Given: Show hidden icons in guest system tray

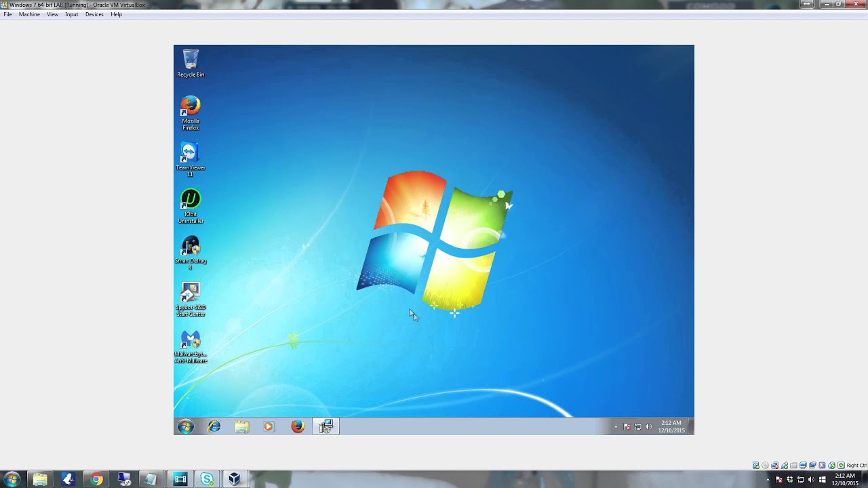Looking at the screenshot, I should coord(616,427).
